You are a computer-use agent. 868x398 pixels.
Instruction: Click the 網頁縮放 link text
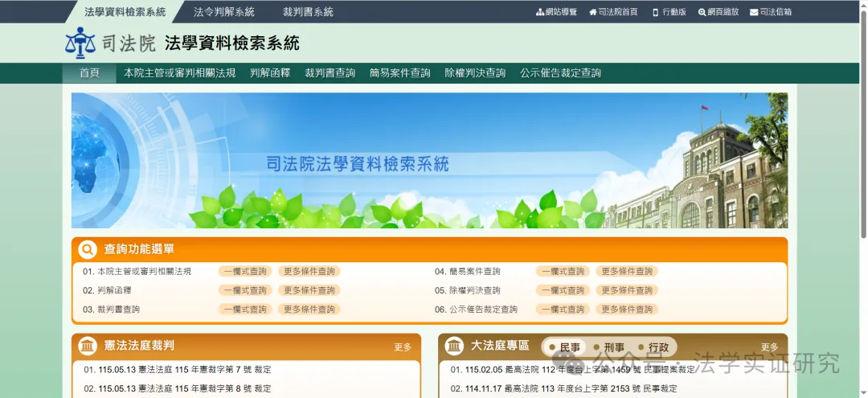(x=723, y=12)
